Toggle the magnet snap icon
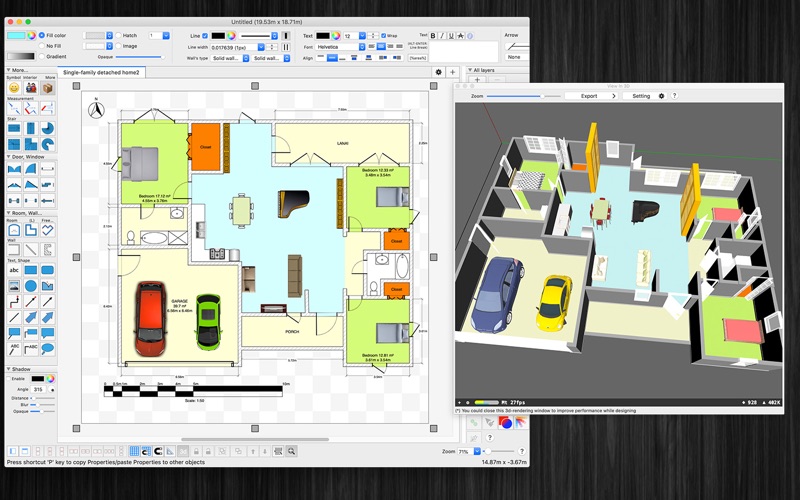This screenshot has width=800, height=500. pos(158,451)
